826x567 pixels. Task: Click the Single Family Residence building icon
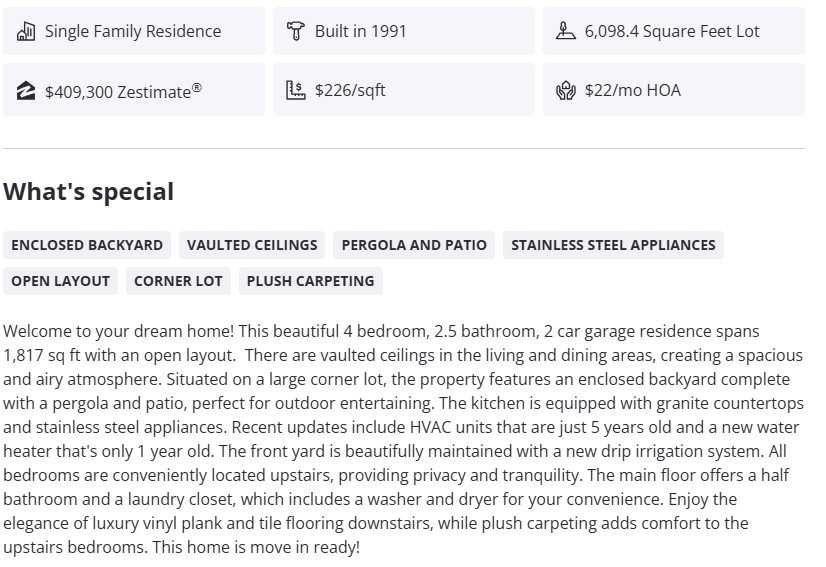(26, 31)
